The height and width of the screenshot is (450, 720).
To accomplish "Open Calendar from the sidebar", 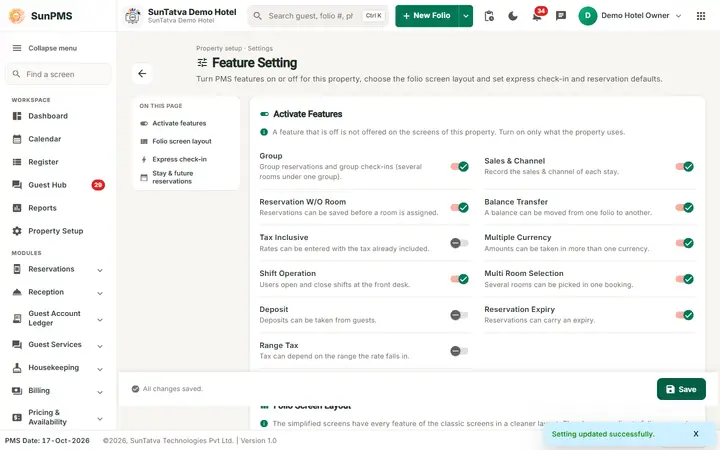I will pyautogui.click(x=58, y=139).
